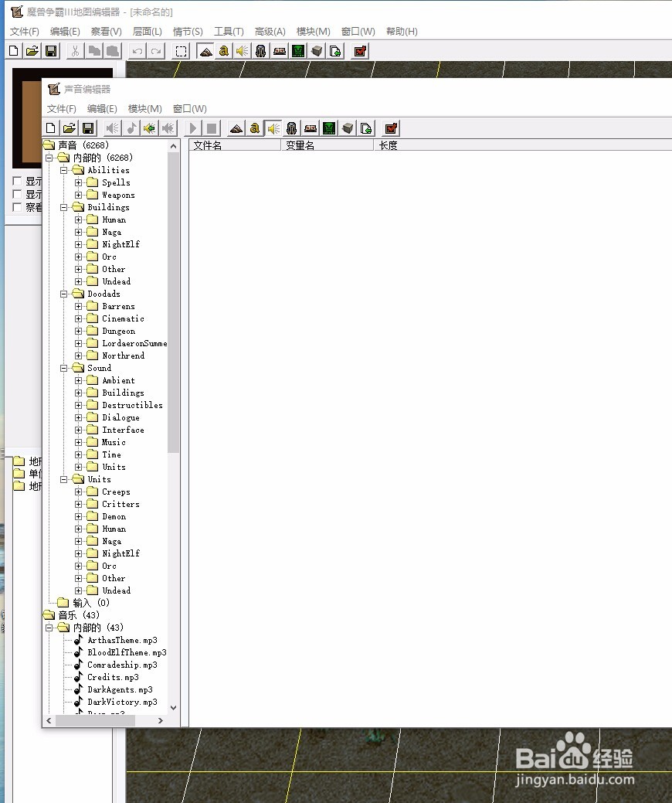Open Object Editor from main editor toolbar
The height and width of the screenshot is (803, 672).
pyautogui.click(x=260, y=51)
